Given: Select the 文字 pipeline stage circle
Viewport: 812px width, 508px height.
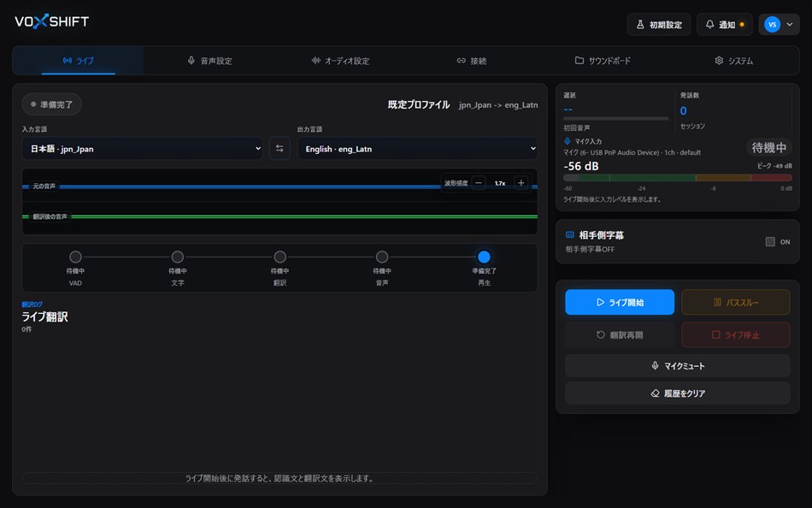Looking at the screenshot, I should [178, 257].
